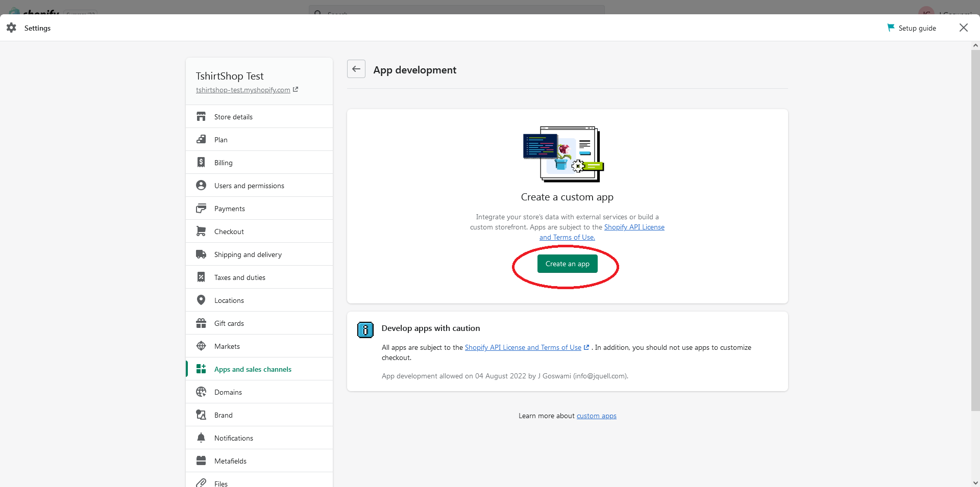980x487 pixels.
Task: Click the Markets globe icon
Action: pos(201,346)
